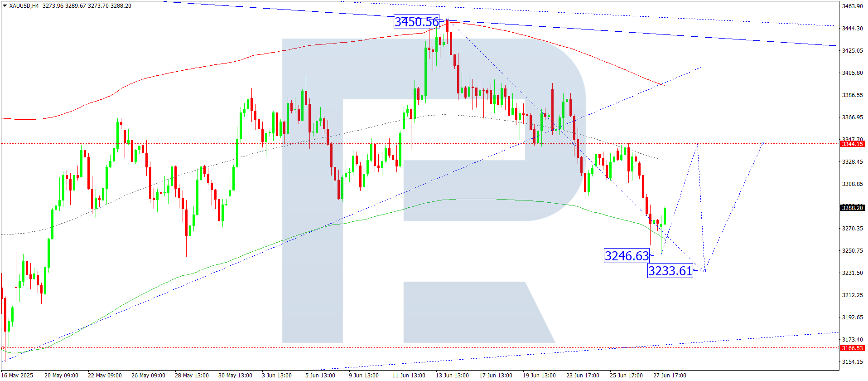Click the red 3344.15 price level tag
This screenshot has height=381, width=868.
pyautogui.click(x=852, y=144)
